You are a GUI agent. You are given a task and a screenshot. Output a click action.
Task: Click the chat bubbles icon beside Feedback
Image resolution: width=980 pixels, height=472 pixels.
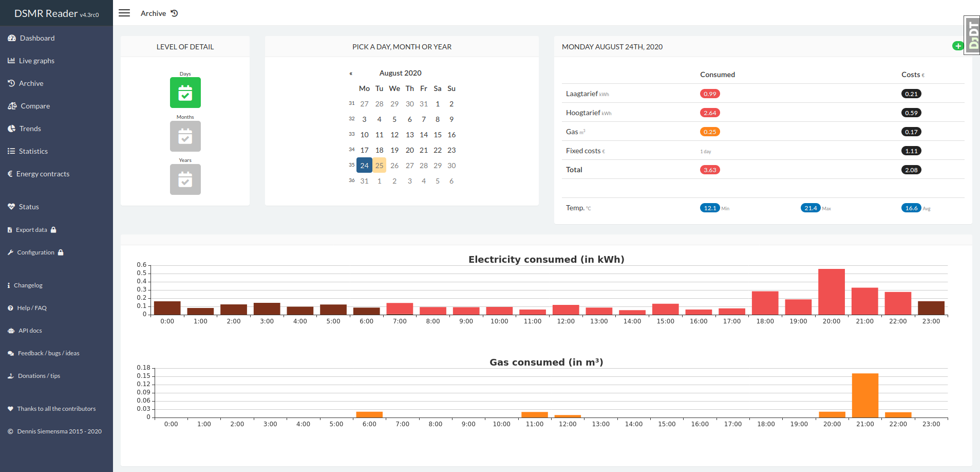[11, 353]
